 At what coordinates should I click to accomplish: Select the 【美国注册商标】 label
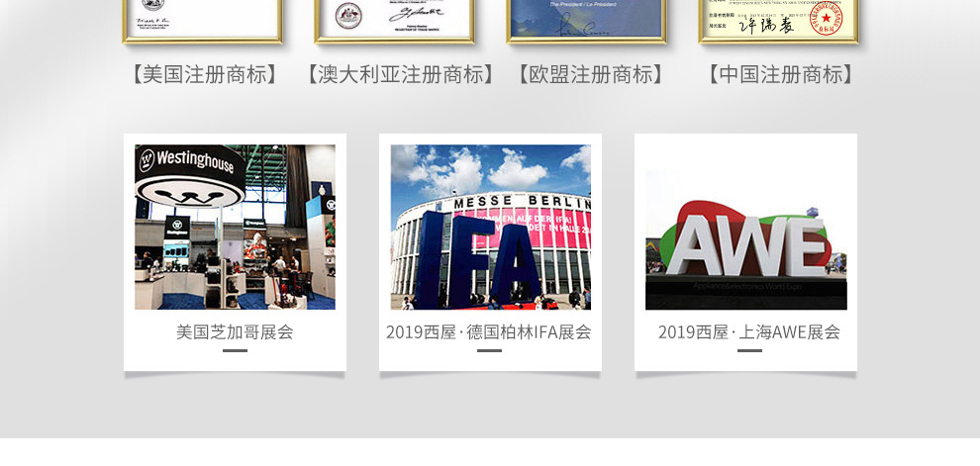(x=204, y=75)
